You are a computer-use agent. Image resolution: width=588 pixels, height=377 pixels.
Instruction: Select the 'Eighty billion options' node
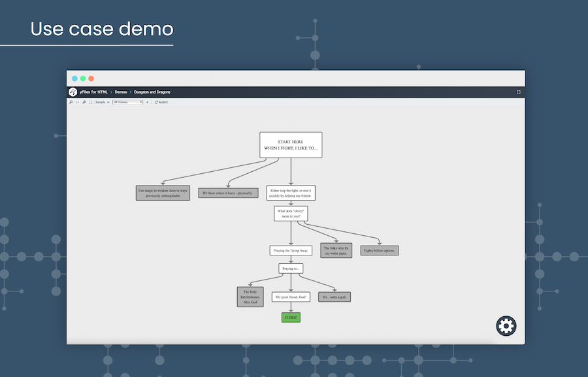(x=380, y=250)
